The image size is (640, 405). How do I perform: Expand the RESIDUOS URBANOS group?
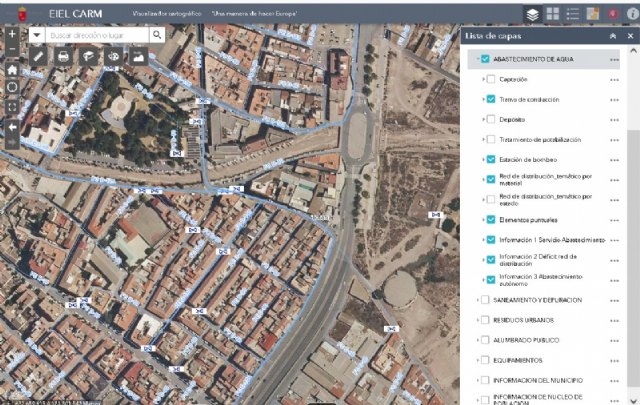477,320
